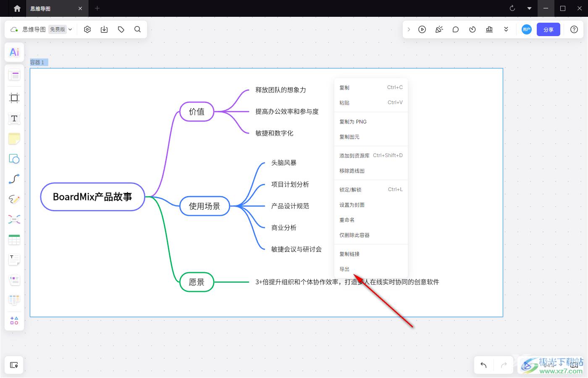Select the connector line tool
This screenshot has height=378, width=588.
coord(14,179)
